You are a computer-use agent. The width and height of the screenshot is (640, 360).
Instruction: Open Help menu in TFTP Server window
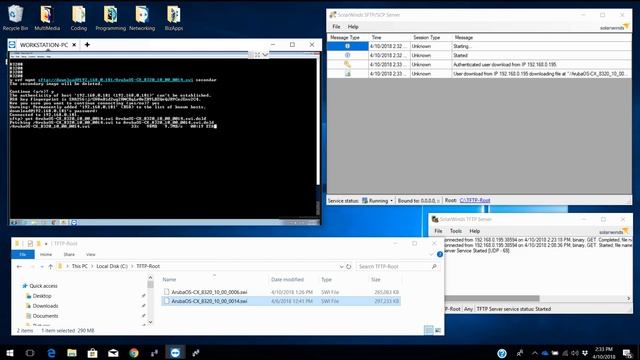coord(474,231)
